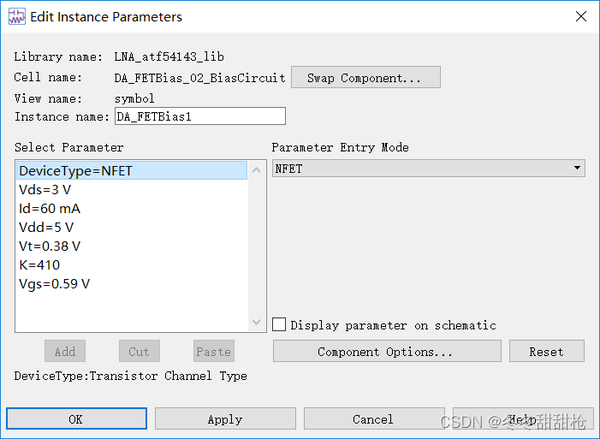Viewport: 600px width, 439px height.
Task: Click the Swap Component button
Action: tap(365, 77)
